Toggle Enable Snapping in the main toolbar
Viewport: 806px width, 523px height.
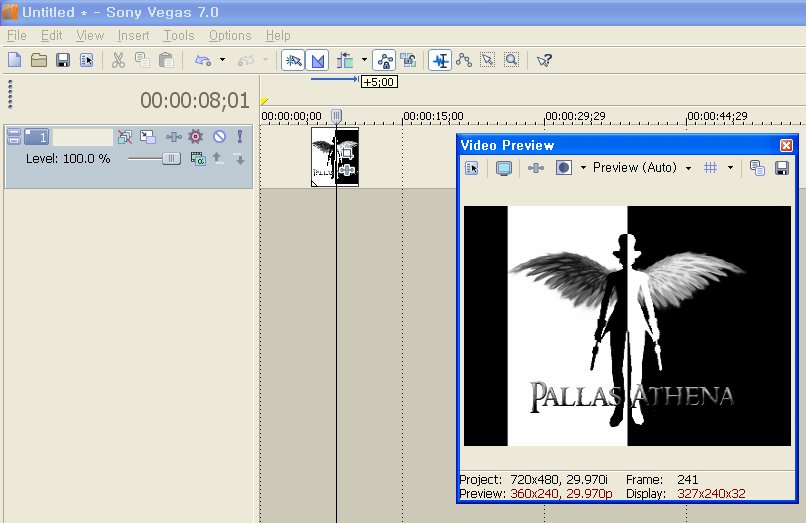point(293,60)
